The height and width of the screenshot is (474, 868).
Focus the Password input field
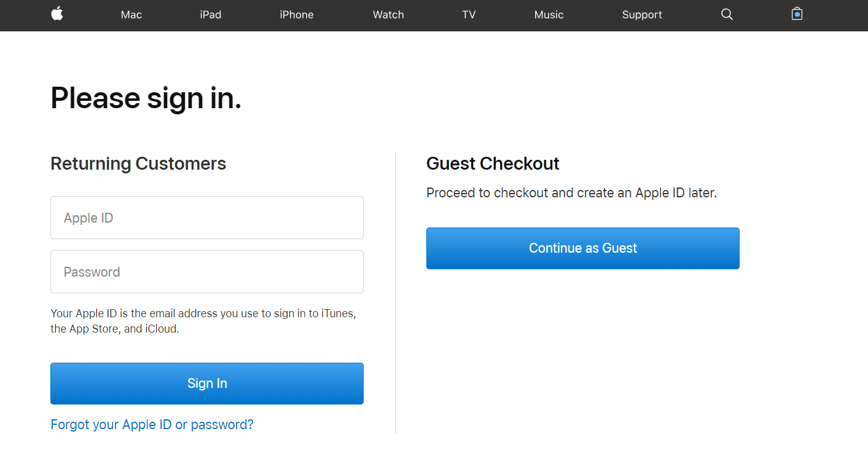point(207,272)
